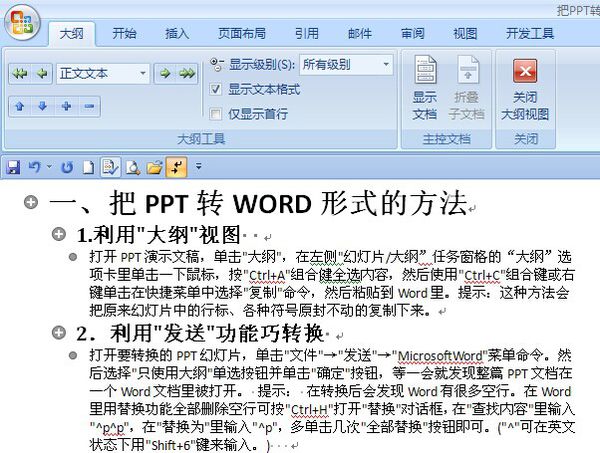Open the 页面布局 tab
This screenshot has height=453, width=600.
[x=241, y=34]
